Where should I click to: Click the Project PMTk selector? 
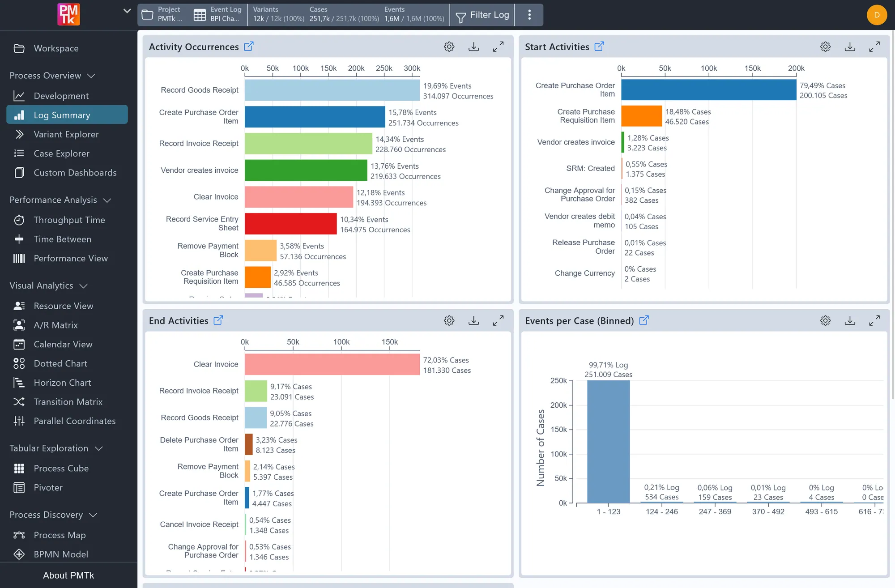point(162,14)
